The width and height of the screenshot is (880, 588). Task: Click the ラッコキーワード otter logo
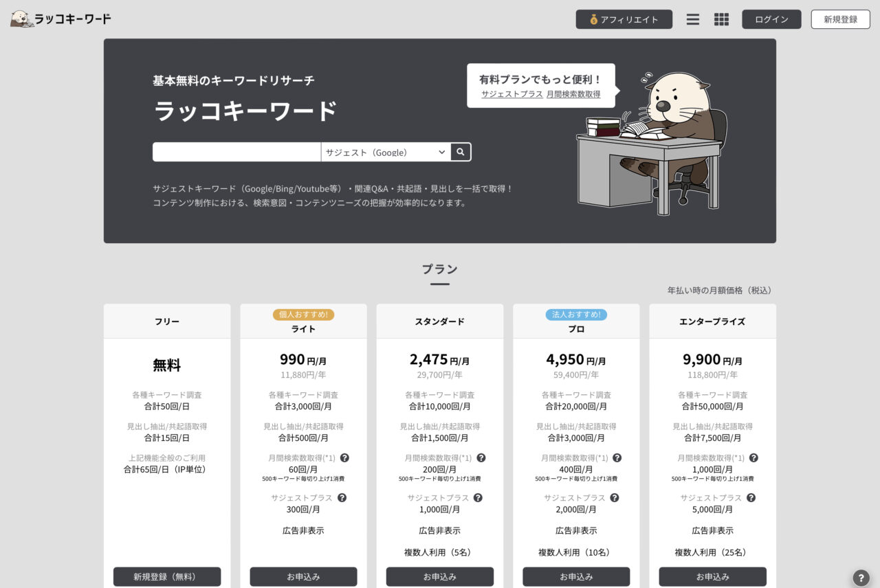click(x=21, y=19)
